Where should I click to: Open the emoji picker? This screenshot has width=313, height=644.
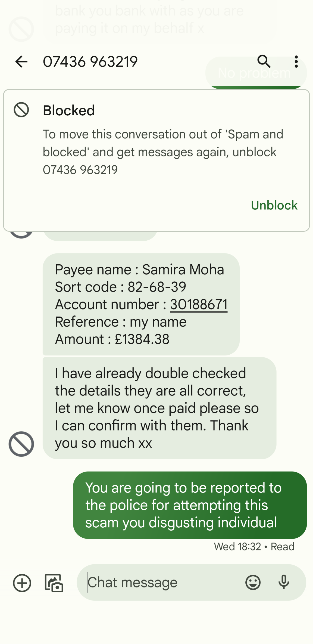pyautogui.click(x=253, y=582)
